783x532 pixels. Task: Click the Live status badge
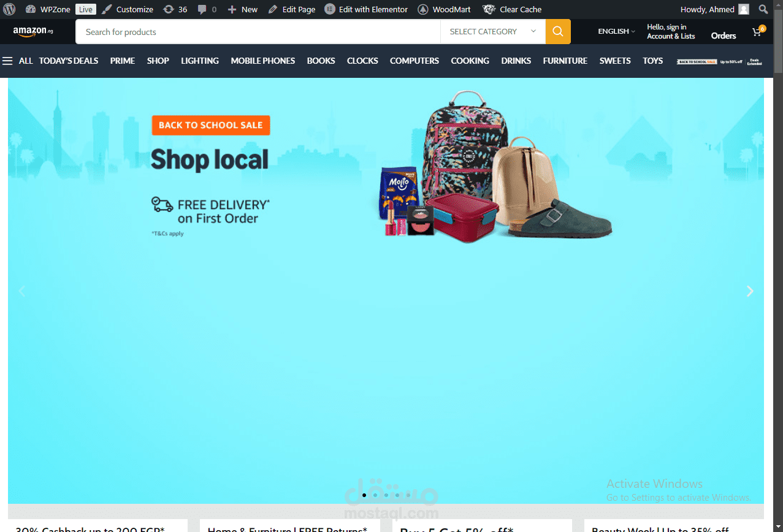tap(86, 9)
